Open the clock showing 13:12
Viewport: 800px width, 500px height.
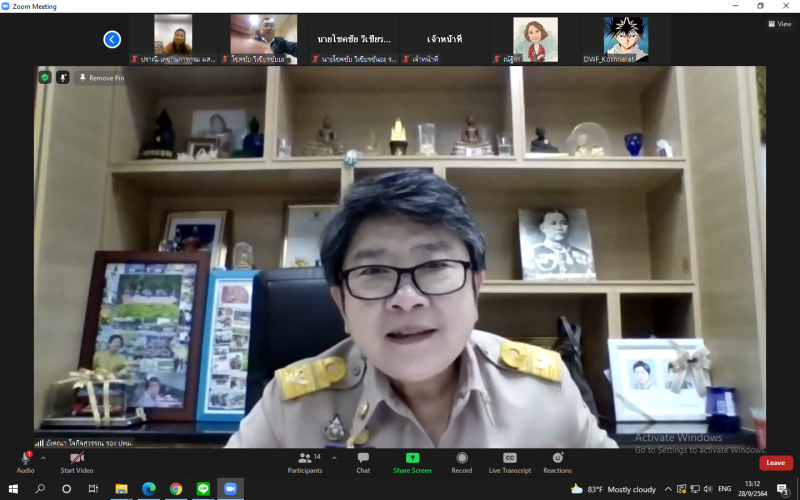(x=753, y=489)
